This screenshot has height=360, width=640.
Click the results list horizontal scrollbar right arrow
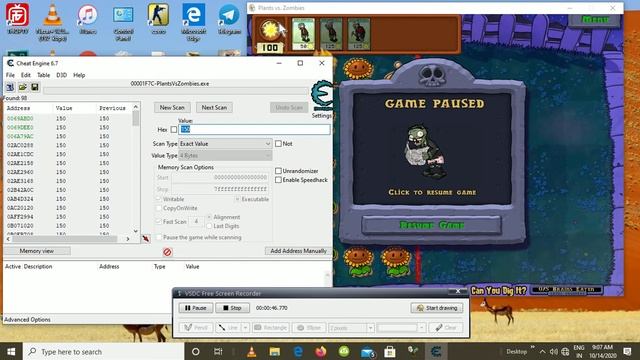[128, 239]
